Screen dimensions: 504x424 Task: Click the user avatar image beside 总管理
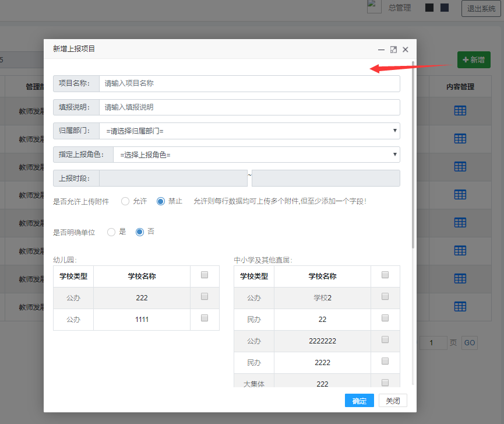[x=374, y=7]
